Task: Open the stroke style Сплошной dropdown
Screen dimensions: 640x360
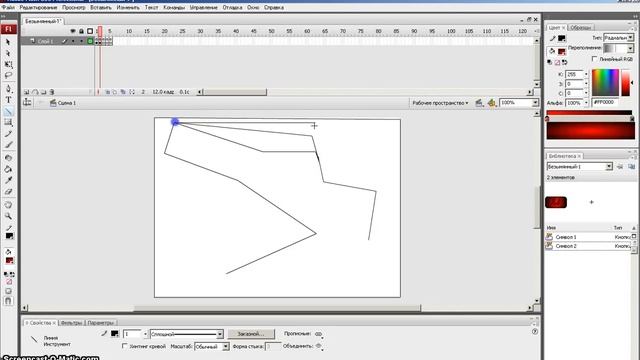Action: tap(220, 334)
